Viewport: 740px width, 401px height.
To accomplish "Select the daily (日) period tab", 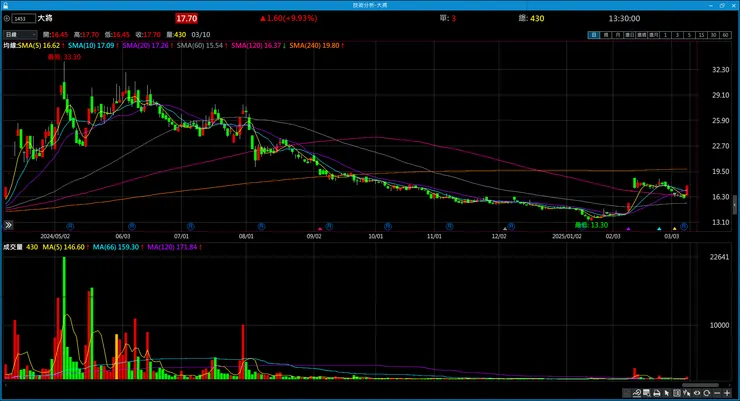I will (594, 35).
